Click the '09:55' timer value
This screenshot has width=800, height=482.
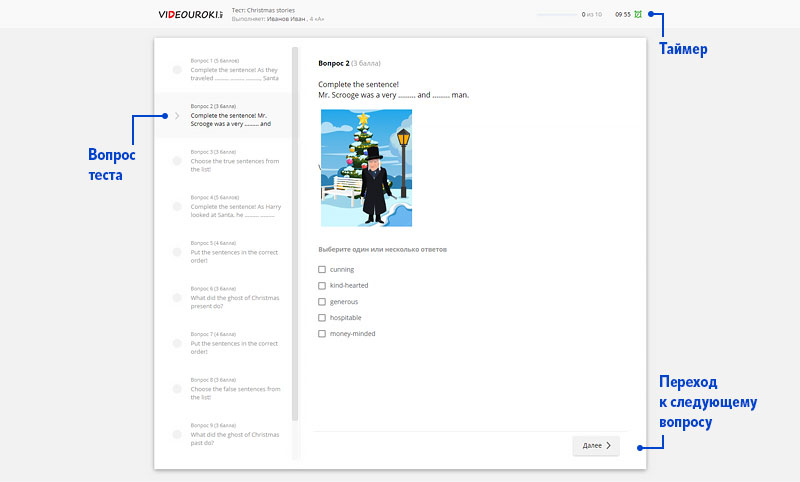click(x=622, y=15)
